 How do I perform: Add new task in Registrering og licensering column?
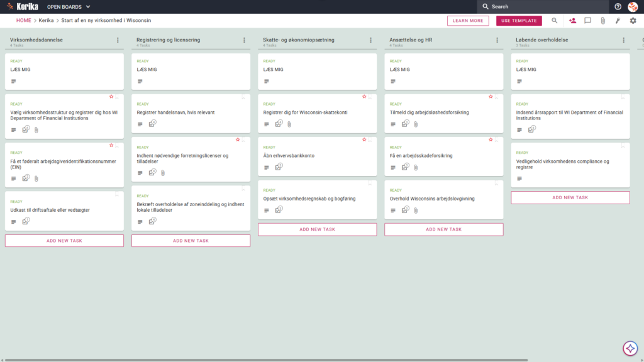click(191, 241)
